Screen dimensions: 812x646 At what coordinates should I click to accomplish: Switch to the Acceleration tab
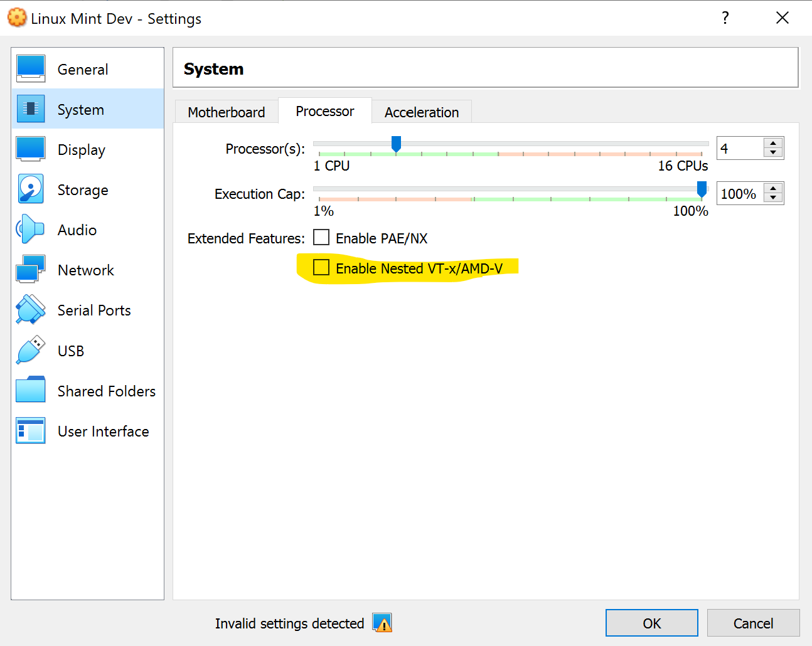click(422, 112)
